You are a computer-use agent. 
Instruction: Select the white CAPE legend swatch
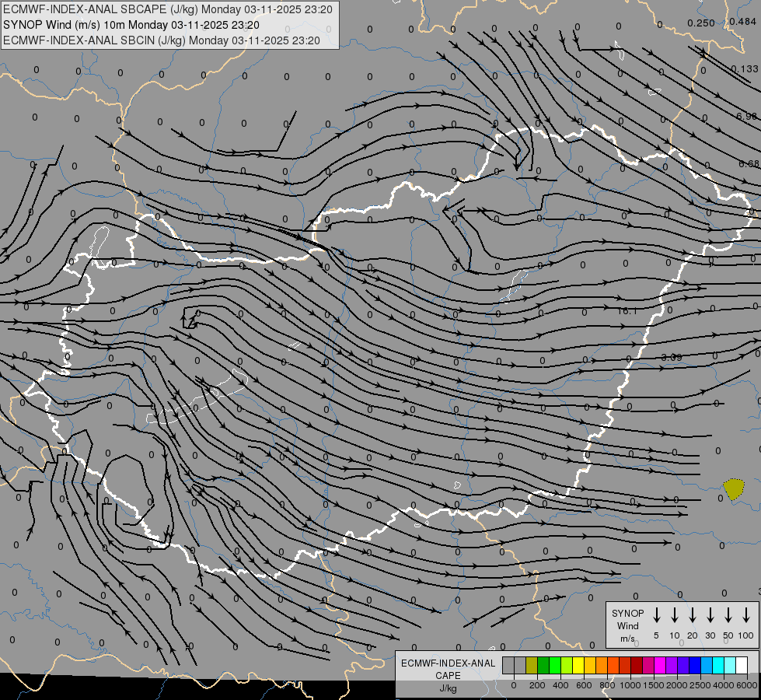(742, 665)
